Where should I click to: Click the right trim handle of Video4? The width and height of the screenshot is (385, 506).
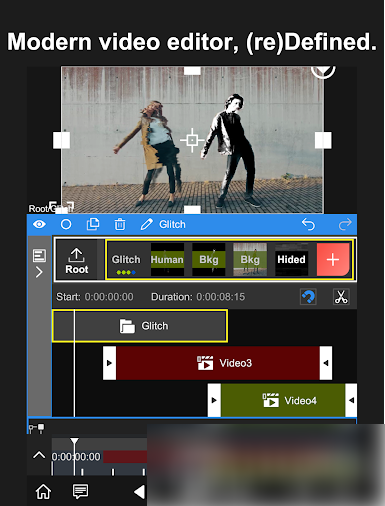point(351,400)
